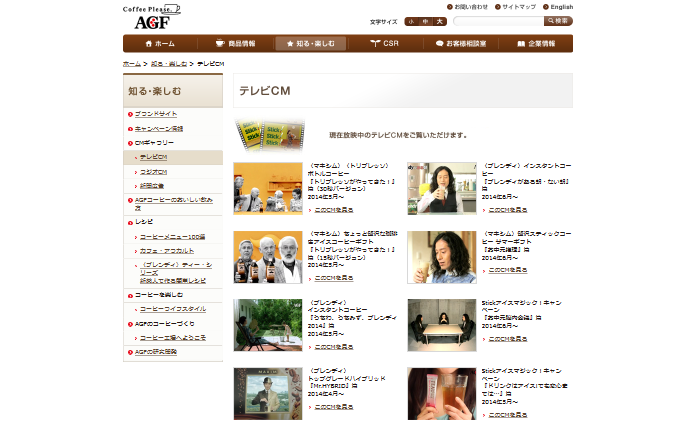Screen dimensions: 696x427
Task: Select レシピ in sidebar
Action: click(144, 222)
